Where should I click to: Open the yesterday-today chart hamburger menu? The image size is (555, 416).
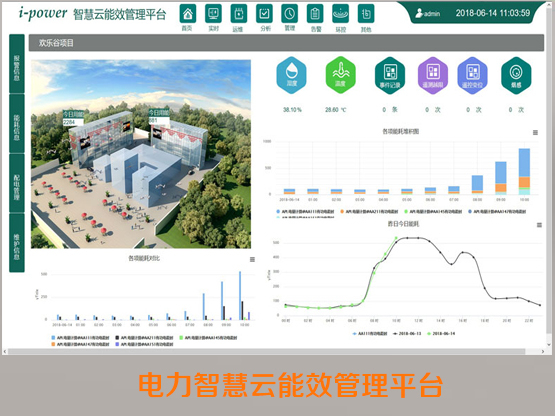pyautogui.click(x=539, y=225)
